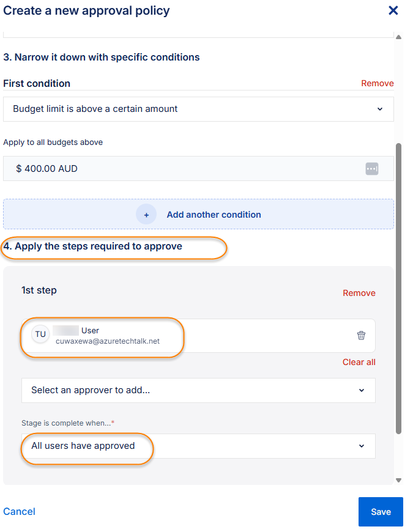413x532 pixels.
Task: Open the All users have approved dropdown
Action: click(x=198, y=446)
